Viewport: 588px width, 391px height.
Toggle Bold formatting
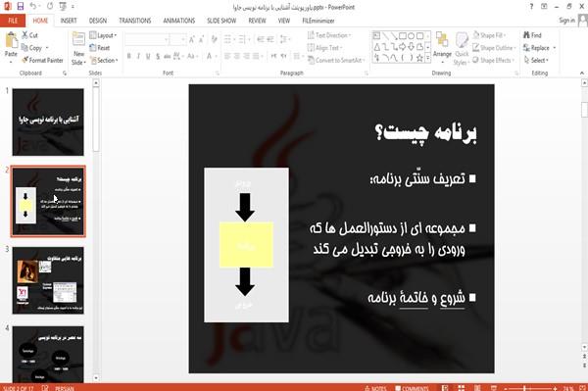click(x=129, y=56)
